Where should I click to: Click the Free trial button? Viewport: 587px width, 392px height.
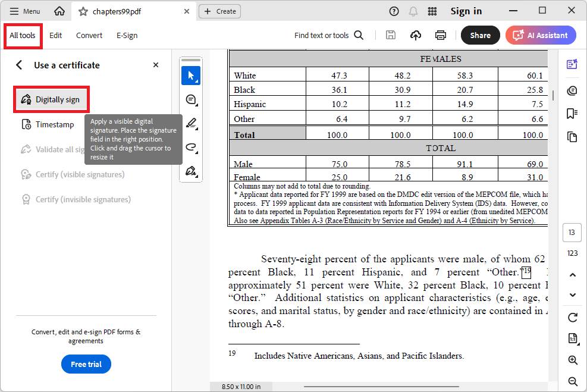pyautogui.click(x=86, y=364)
